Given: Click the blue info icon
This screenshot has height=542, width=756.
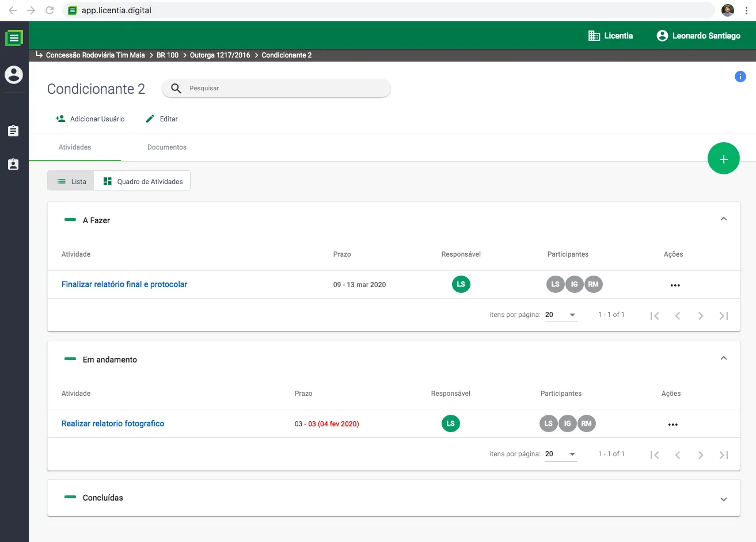Looking at the screenshot, I should (740, 77).
